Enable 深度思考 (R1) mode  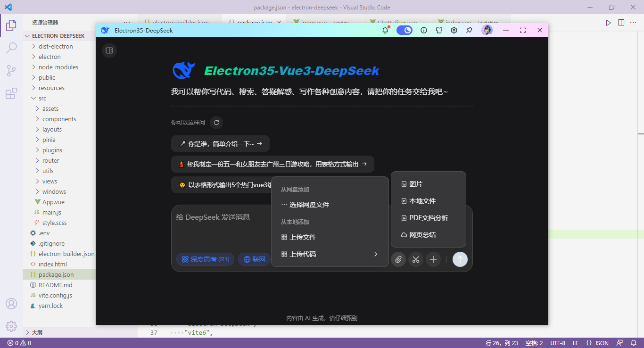205,259
